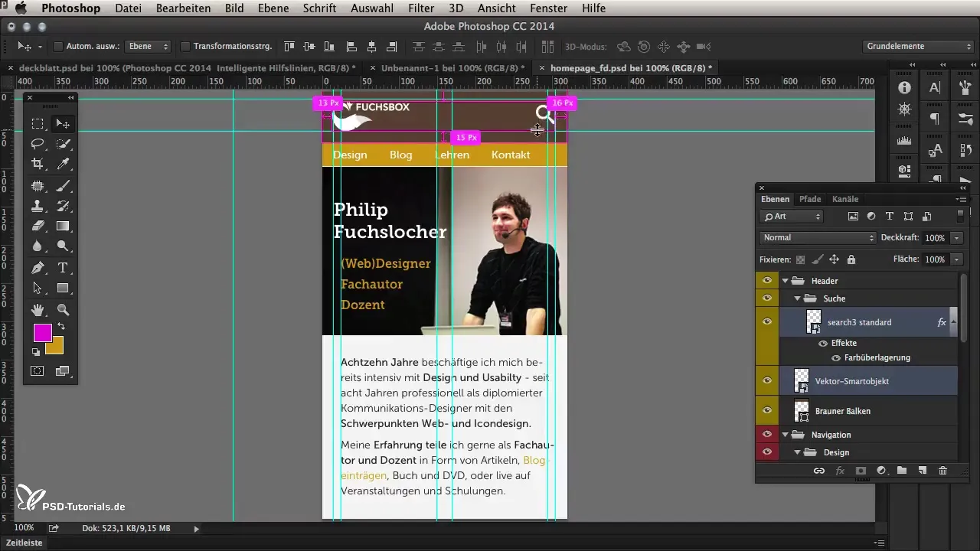Hide the Vektor-Smartobjekt layer

(x=767, y=380)
